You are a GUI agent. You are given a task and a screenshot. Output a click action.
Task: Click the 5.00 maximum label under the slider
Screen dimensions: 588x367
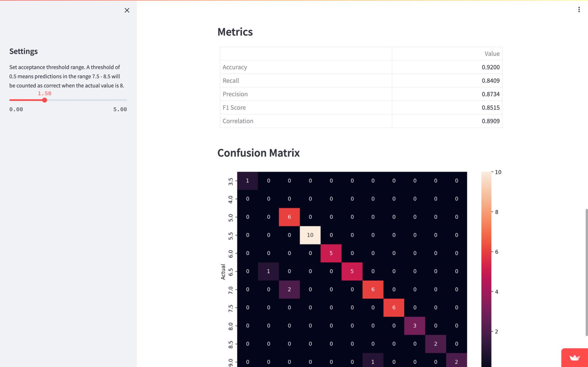120,108
